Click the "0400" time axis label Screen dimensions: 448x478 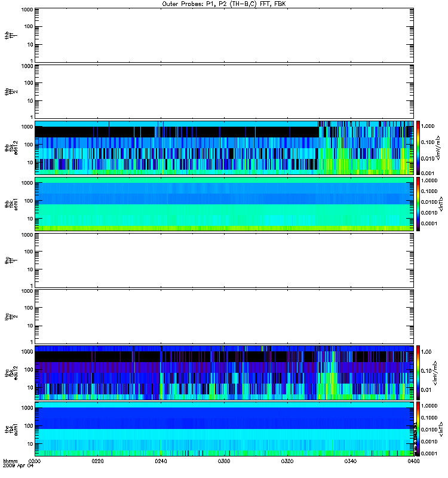pyautogui.click(x=413, y=461)
